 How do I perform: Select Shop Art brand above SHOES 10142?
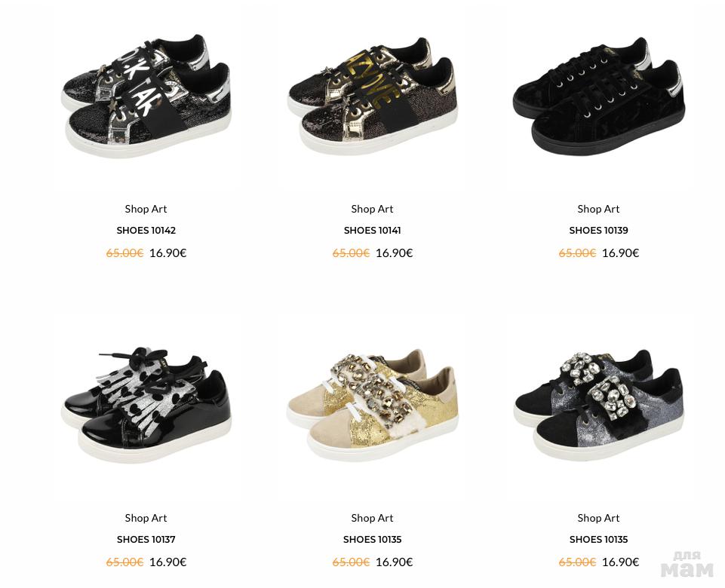coord(146,209)
